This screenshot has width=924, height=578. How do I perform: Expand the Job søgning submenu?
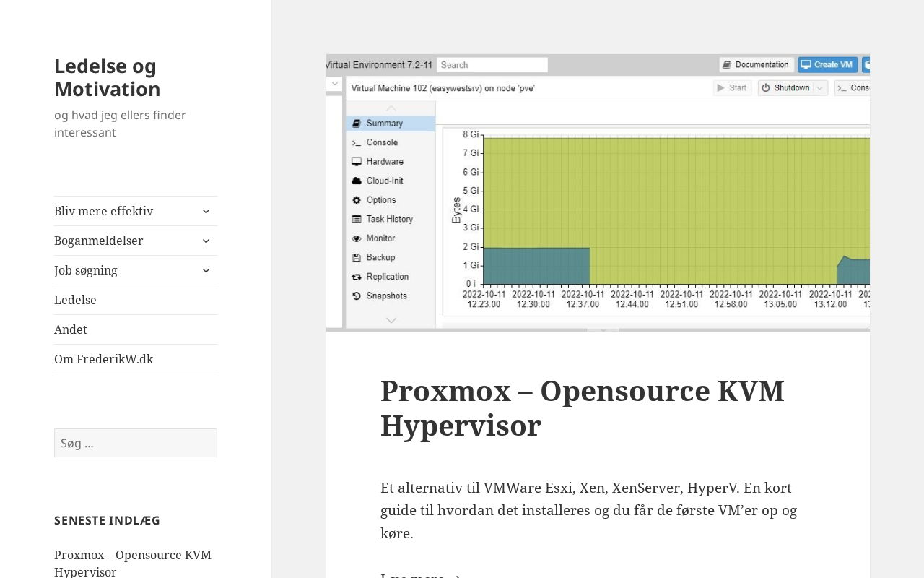coord(206,270)
